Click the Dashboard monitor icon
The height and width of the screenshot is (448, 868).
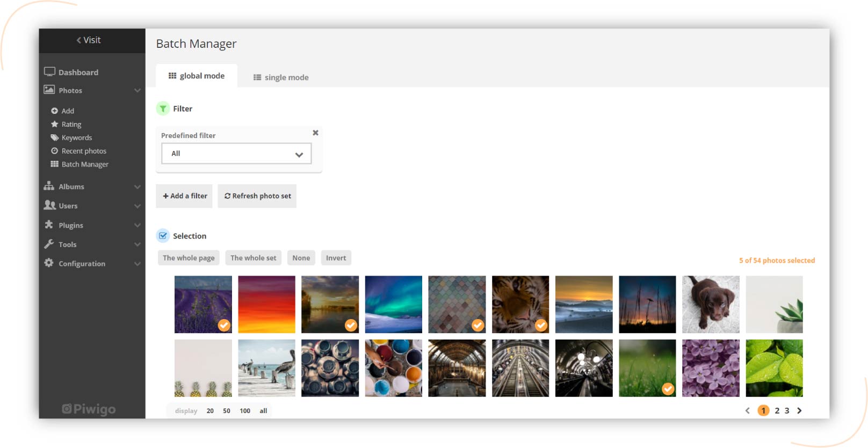(x=49, y=72)
